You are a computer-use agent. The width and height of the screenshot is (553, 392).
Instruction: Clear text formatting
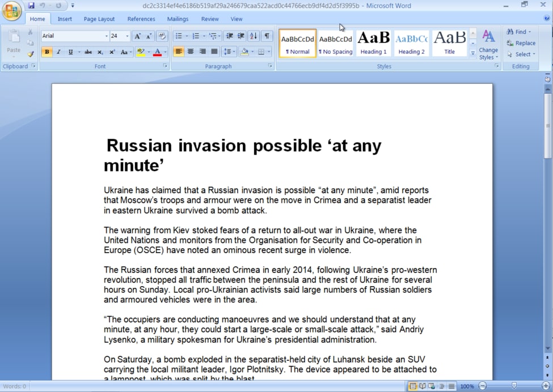pyautogui.click(x=162, y=36)
